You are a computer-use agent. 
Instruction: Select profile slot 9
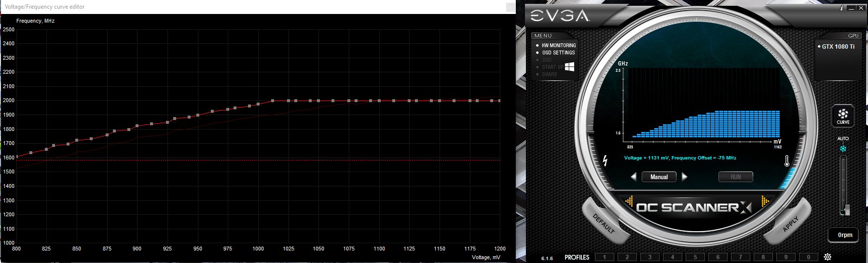[786, 257]
